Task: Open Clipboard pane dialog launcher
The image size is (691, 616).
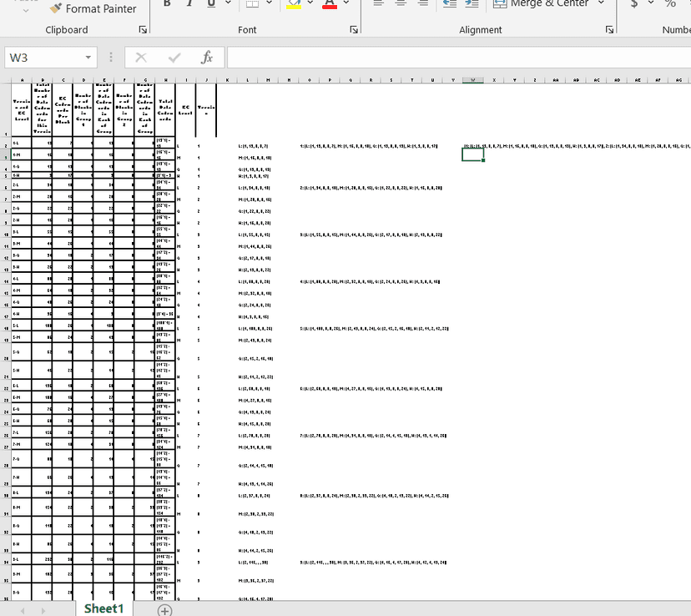Action: pos(143,30)
